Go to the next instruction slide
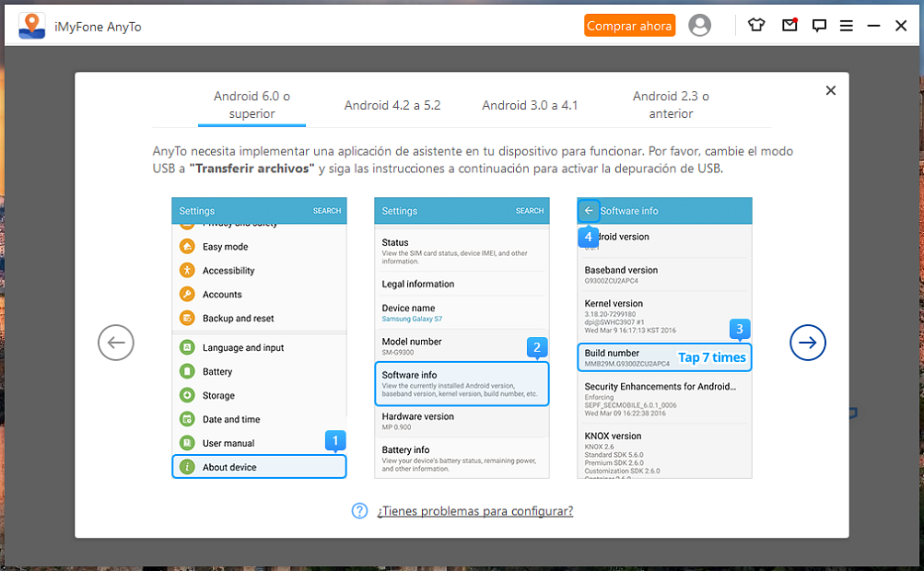This screenshot has width=924, height=571. [807, 343]
